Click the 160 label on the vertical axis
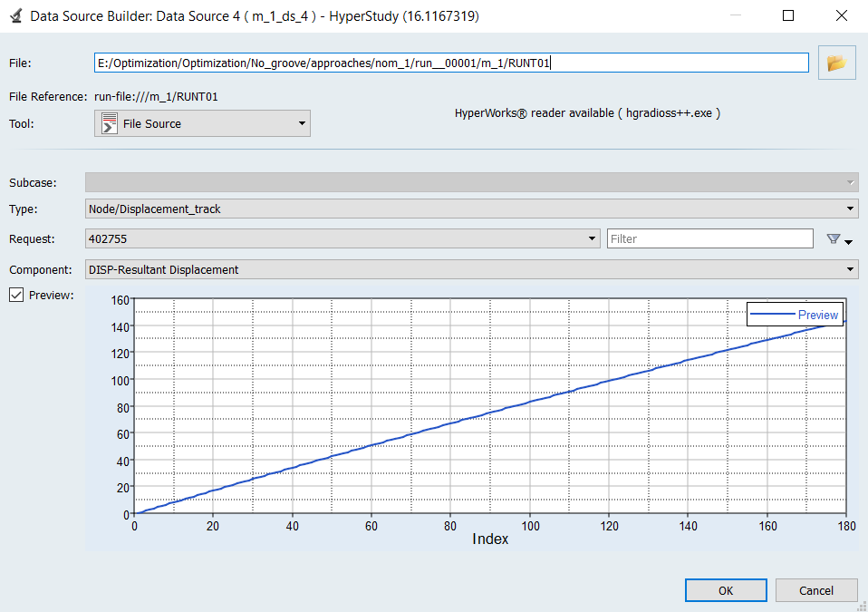The image size is (868, 612). 121,300
